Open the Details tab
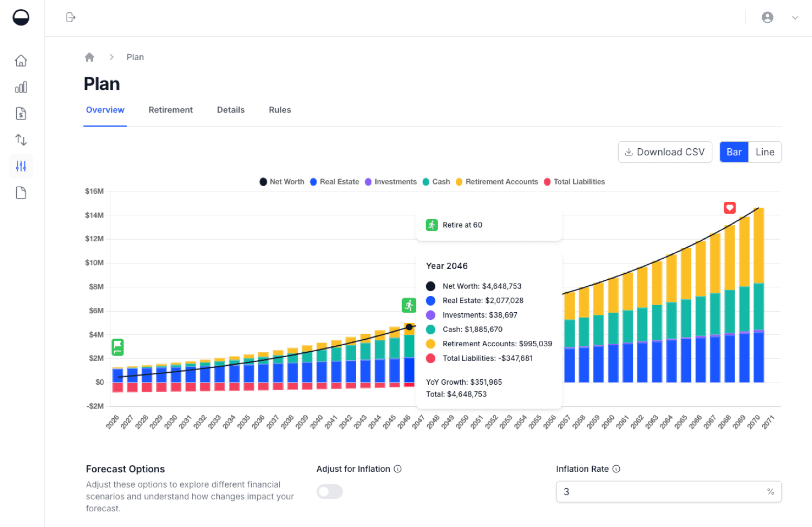The width and height of the screenshot is (812, 527). tap(231, 110)
